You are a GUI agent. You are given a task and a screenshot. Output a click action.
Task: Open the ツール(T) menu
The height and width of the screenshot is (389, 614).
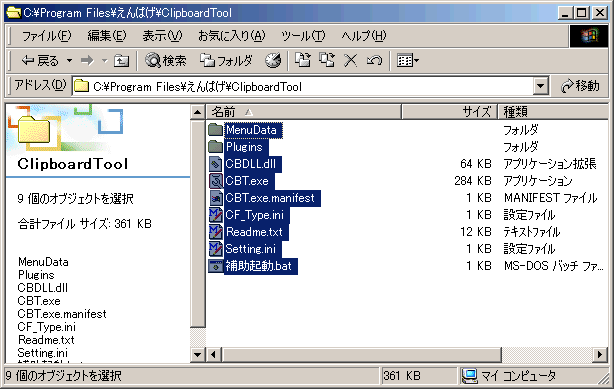click(x=303, y=36)
